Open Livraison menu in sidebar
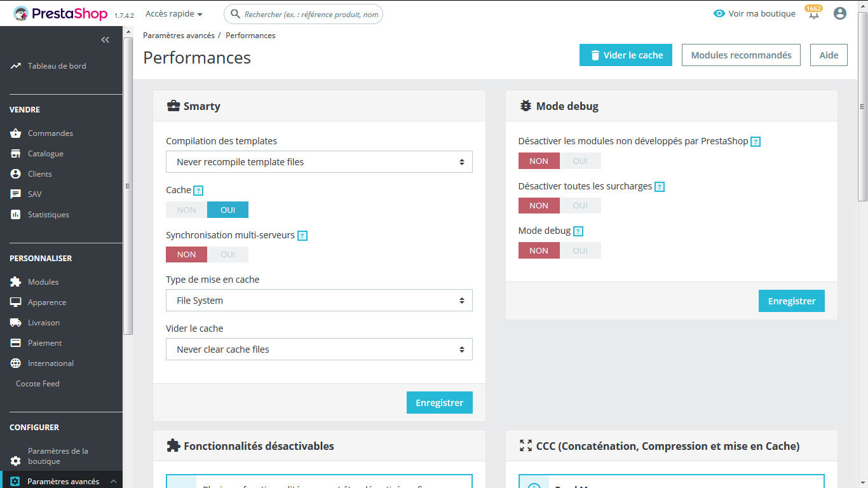868x488 pixels. [x=44, y=323]
